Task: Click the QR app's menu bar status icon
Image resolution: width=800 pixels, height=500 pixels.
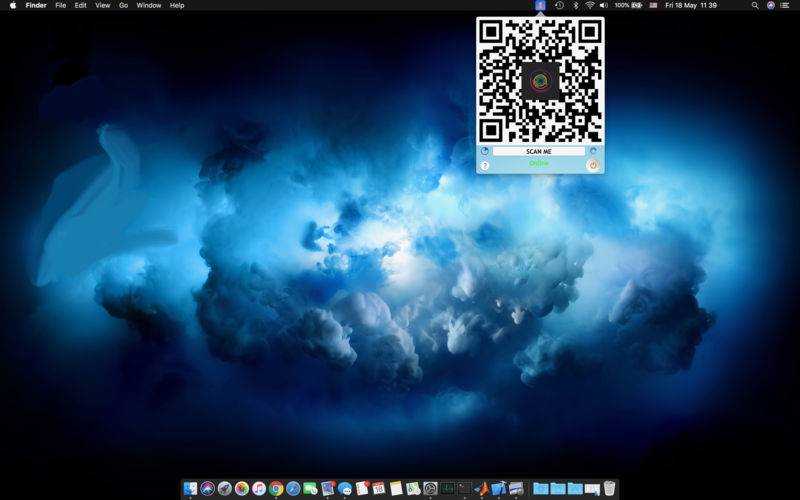Action: (540, 5)
